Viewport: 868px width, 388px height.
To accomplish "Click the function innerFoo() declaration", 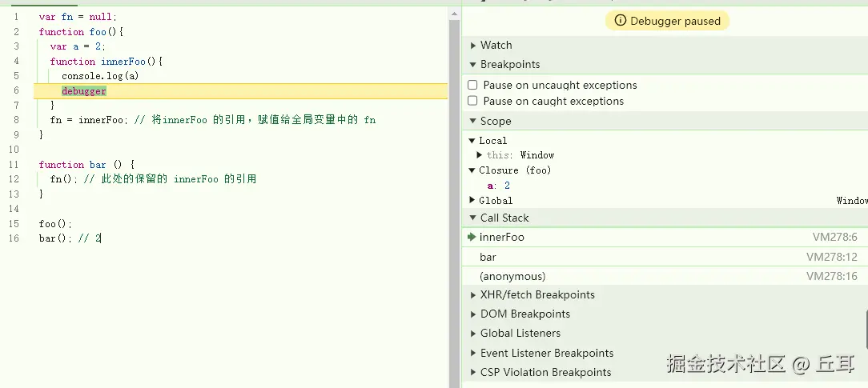I will [106, 62].
